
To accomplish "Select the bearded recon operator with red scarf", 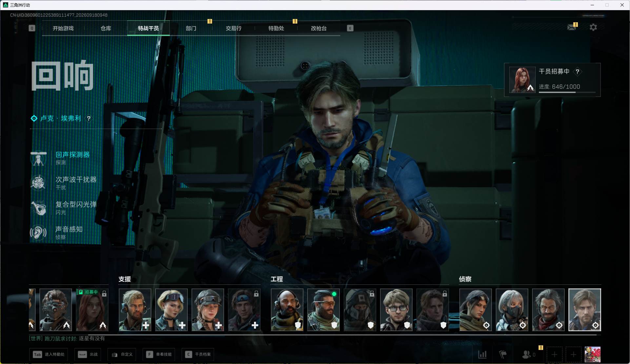I will click(548, 310).
